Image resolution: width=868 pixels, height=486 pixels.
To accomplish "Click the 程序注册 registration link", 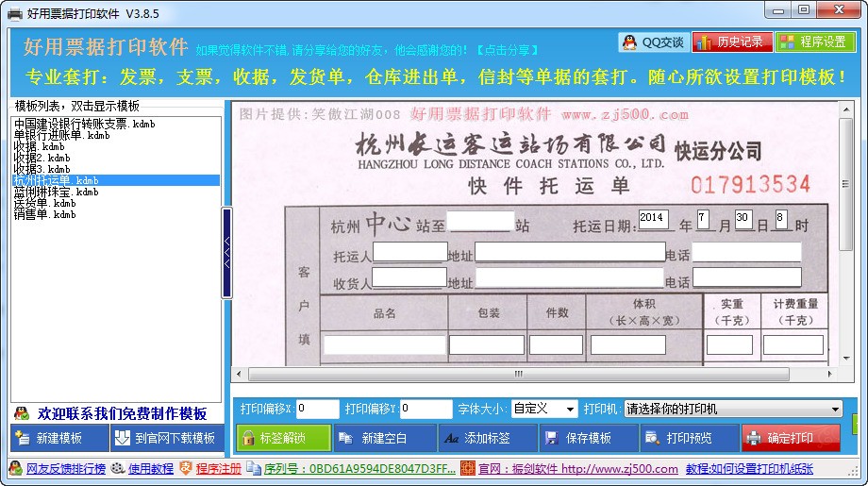I will coord(218,469).
